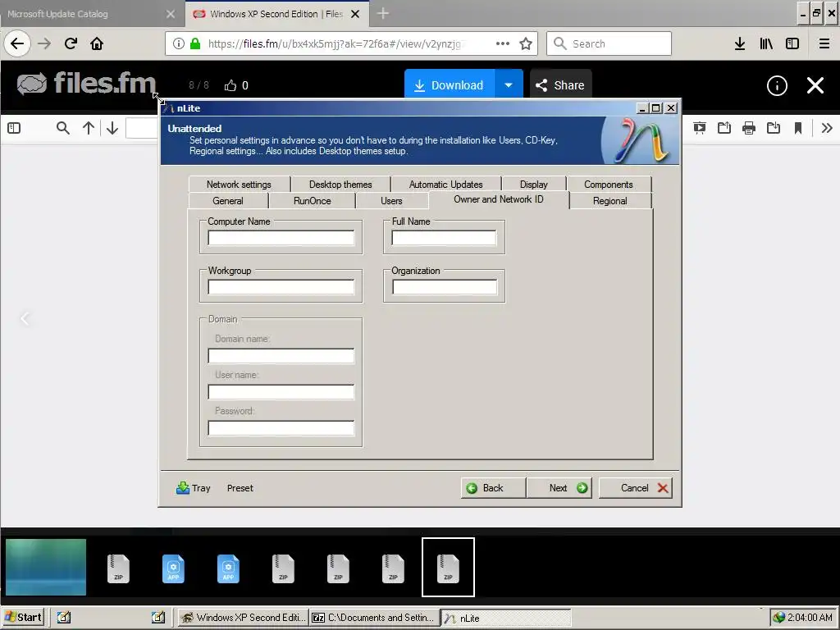Click the Domain User name field
Screen dimensions: 840x630
pos(281,391)
